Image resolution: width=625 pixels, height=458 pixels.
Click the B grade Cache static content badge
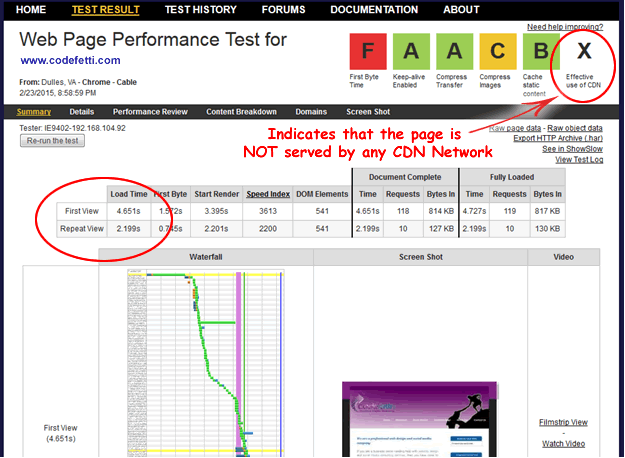[541, 51]
